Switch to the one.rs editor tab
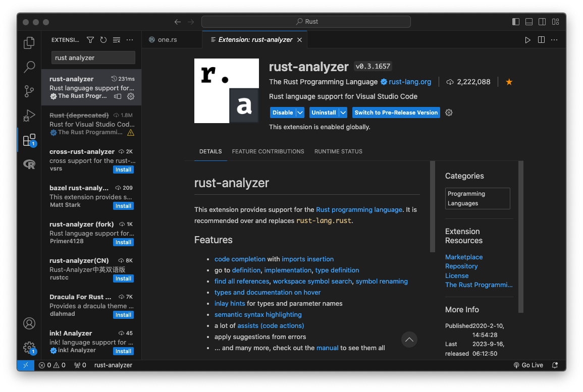Viewport: 583px width, 392px height. pyautogui.click(x=167, y=40)
